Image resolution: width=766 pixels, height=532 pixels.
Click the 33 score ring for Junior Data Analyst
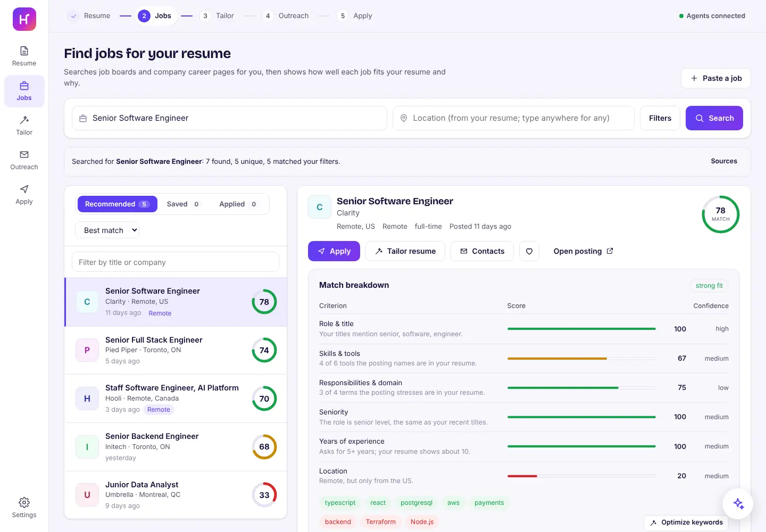pos(264,495)
